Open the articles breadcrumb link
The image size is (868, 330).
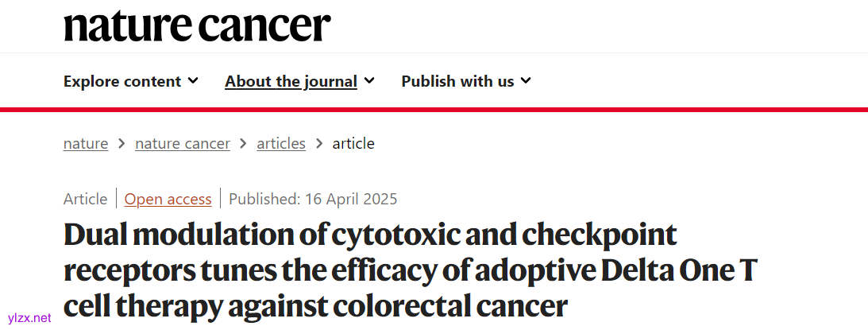click(281, 144)
